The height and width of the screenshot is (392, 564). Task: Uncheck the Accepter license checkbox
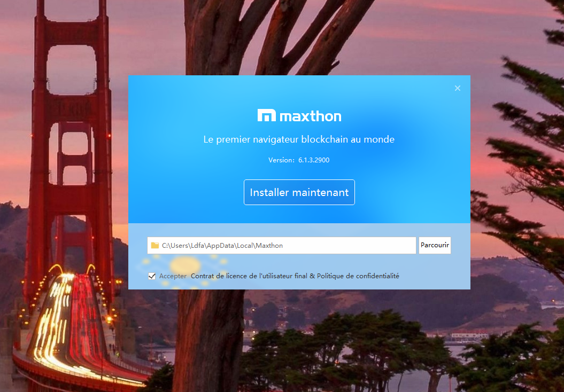pyautogui.click(x=152, y=276)
